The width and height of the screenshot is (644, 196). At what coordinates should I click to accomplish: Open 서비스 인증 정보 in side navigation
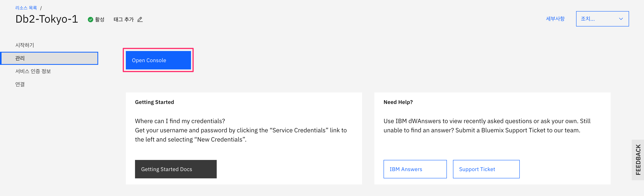click(33, 71)
